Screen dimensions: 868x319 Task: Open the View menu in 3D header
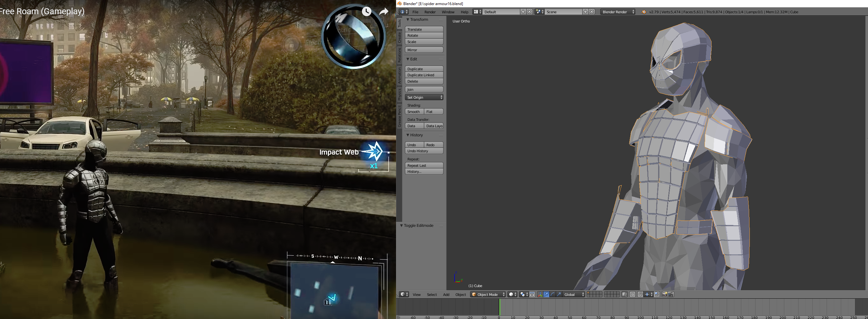tap(417, 294)
